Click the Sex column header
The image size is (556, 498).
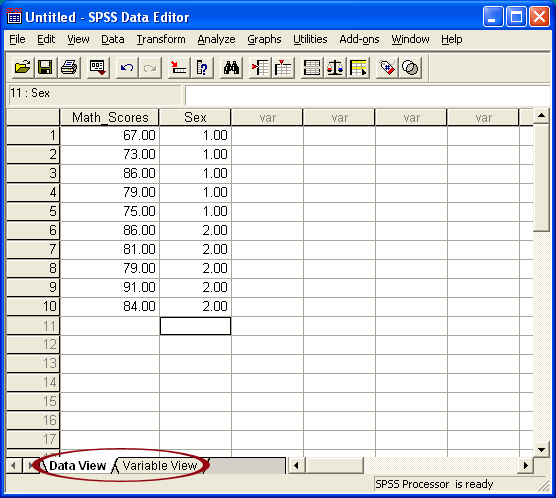pyautogui.click(x=195, y=117)
